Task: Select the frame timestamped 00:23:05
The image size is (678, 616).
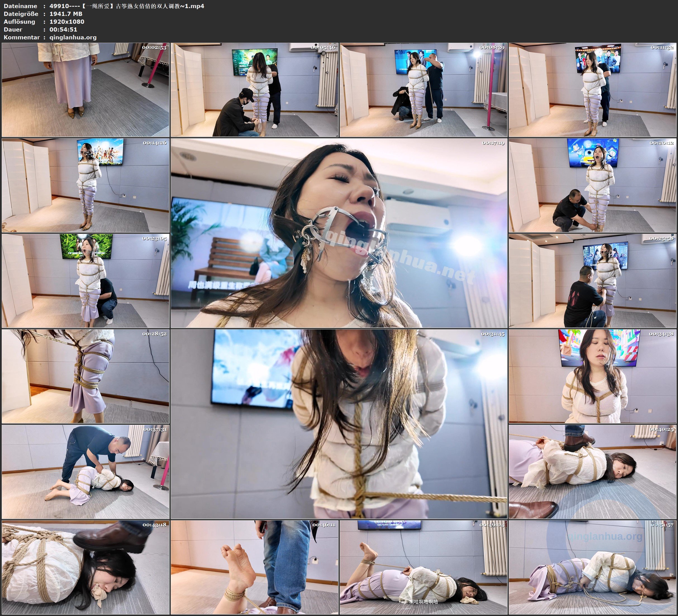Action: (x=85, y=280)
